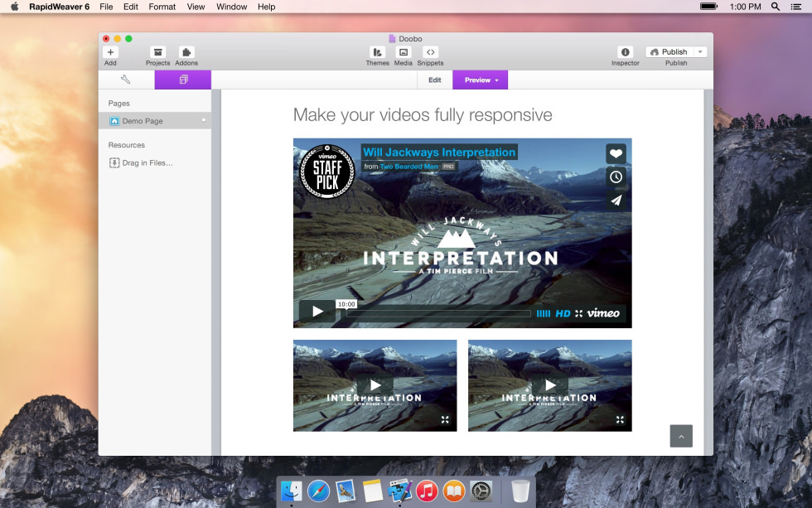Open Will Jackways Interpretation title link
Image resolution: width=812 pixels, height=508 pixels.
click(439, 152)
